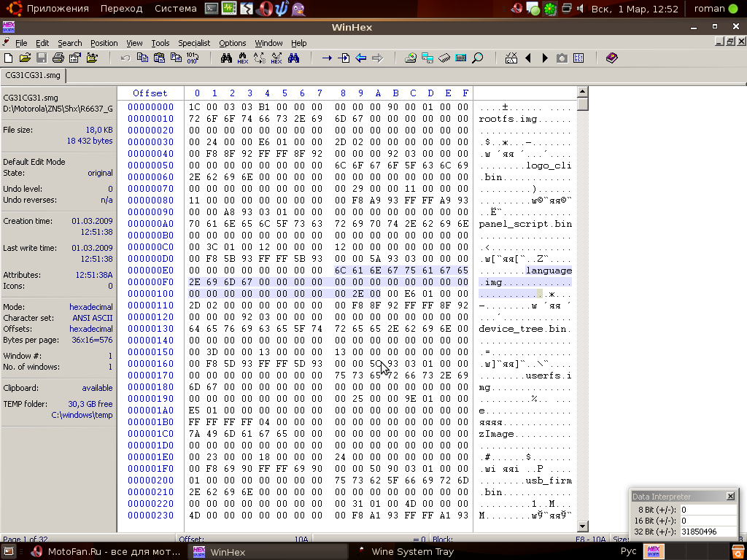The image size is (747, 560).
Task: Click Find Text binoculars icon
Action: tap(226, 58)
